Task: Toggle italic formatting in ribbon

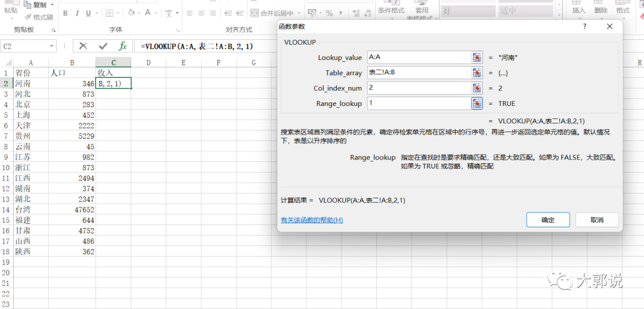Action: click(x=77, y=13)
